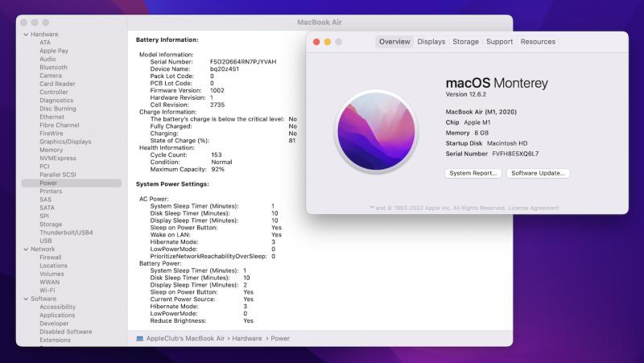Close the About This Mac window

click(x=316, y=42)
